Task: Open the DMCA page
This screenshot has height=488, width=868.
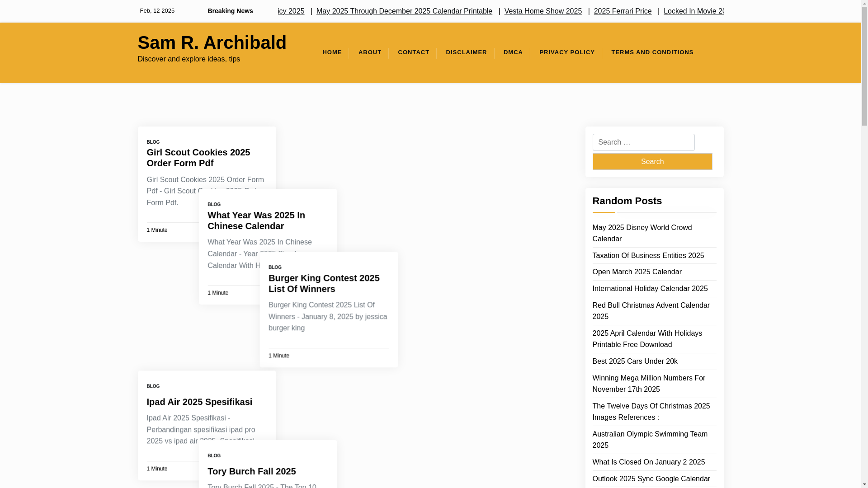Action: [x=513, y=52]
